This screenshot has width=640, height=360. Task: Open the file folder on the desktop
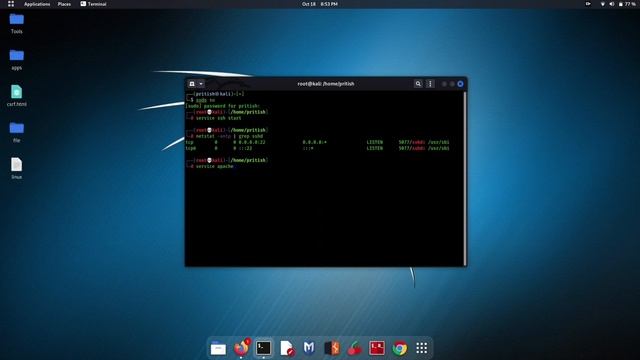[17, 132]
